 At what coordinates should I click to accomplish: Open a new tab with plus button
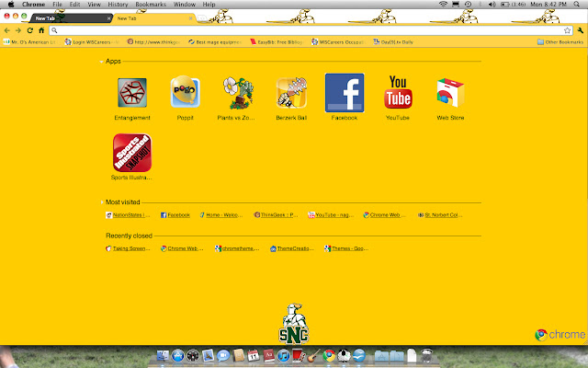[202, 18]
